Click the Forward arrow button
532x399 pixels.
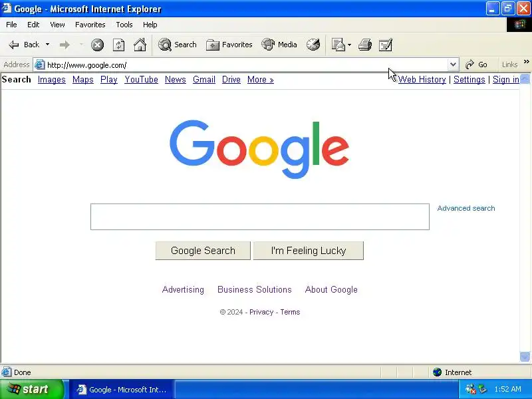pos(64,45)
